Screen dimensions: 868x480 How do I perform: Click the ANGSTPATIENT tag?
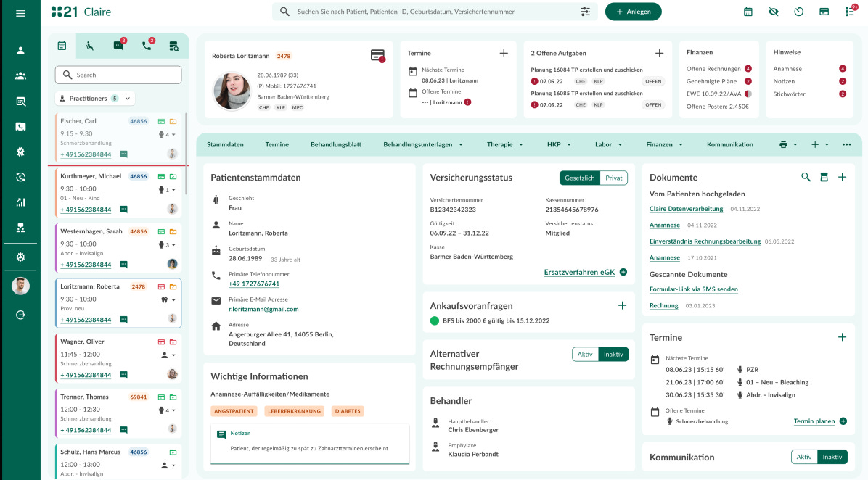click(234, 411)
